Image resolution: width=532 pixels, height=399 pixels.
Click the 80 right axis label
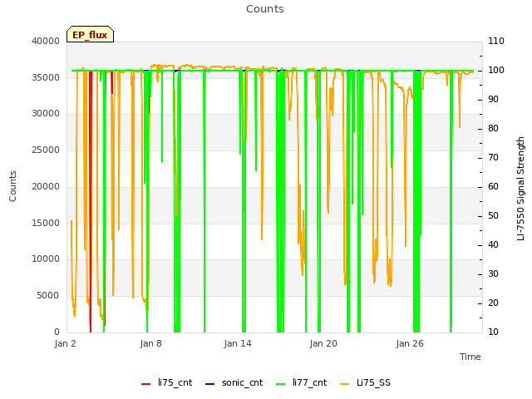pos(493,129)
